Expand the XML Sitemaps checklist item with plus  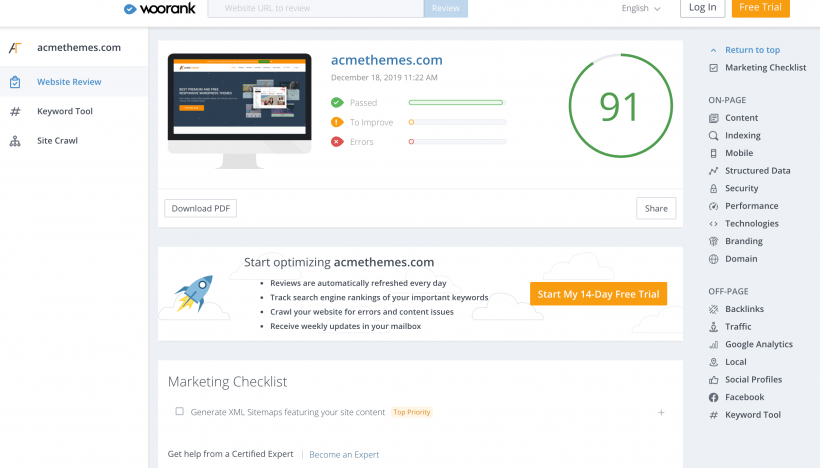[661, 413]
